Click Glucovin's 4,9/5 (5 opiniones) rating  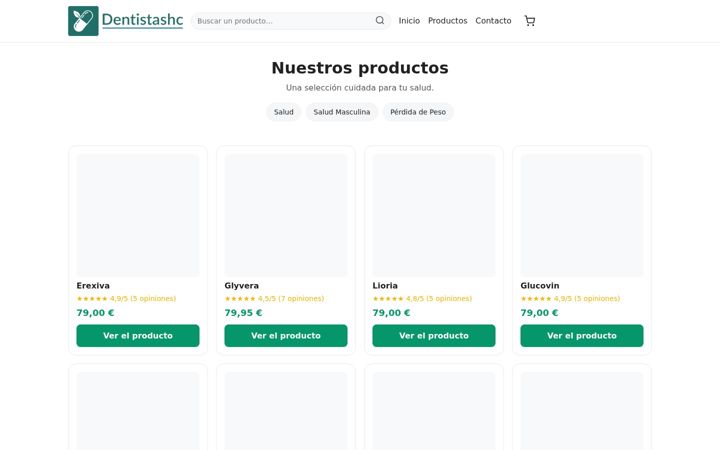tap(570, 298)
